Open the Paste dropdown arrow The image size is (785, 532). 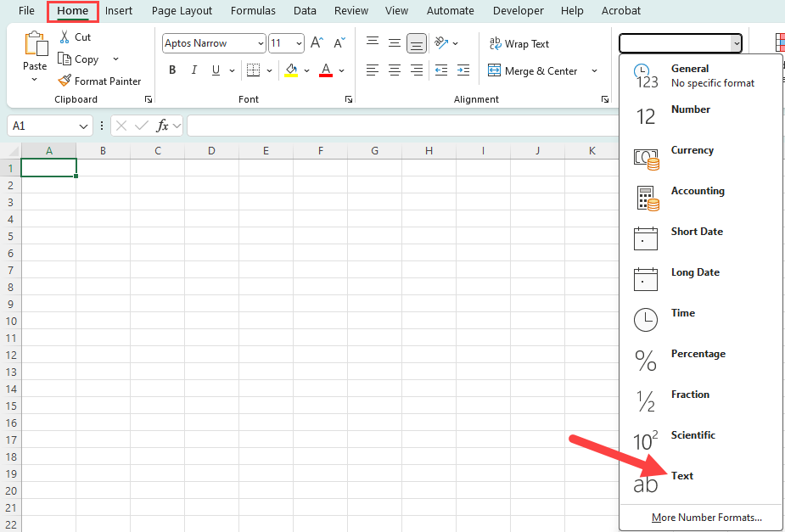35,77
